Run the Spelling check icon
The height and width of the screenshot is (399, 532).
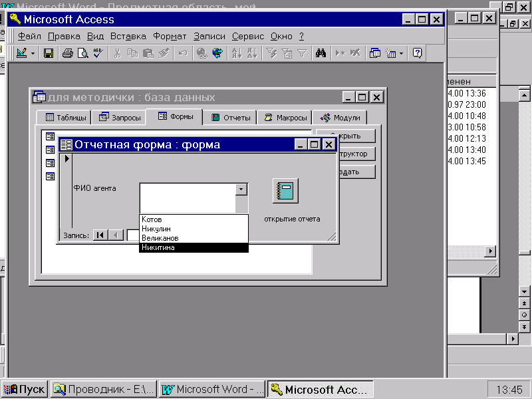coord(98,53)
